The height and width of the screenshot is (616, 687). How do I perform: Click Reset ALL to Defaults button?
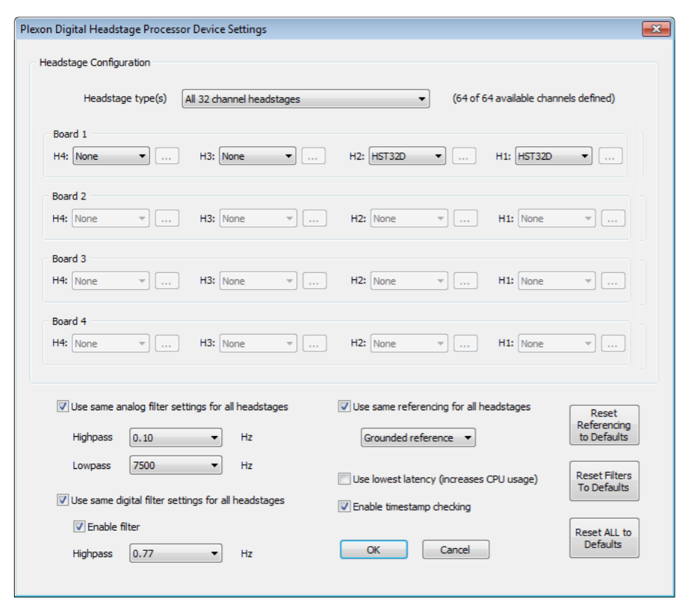click(604, 538)
